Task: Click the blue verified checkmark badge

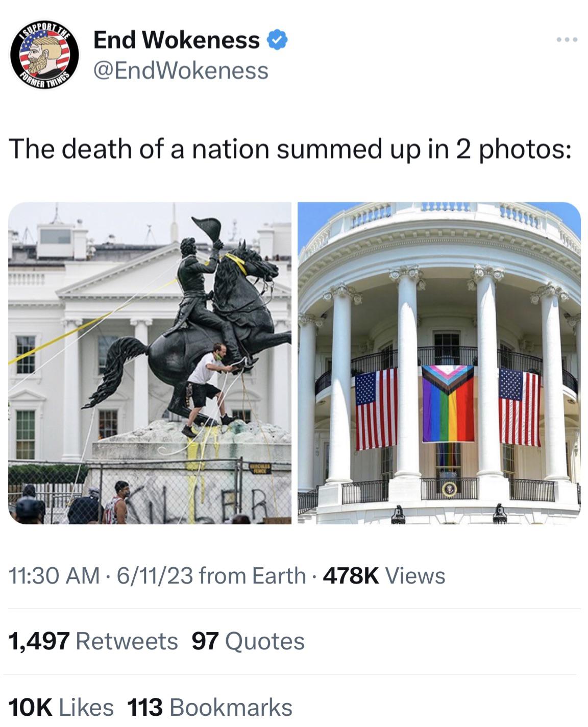Action: 277,40
